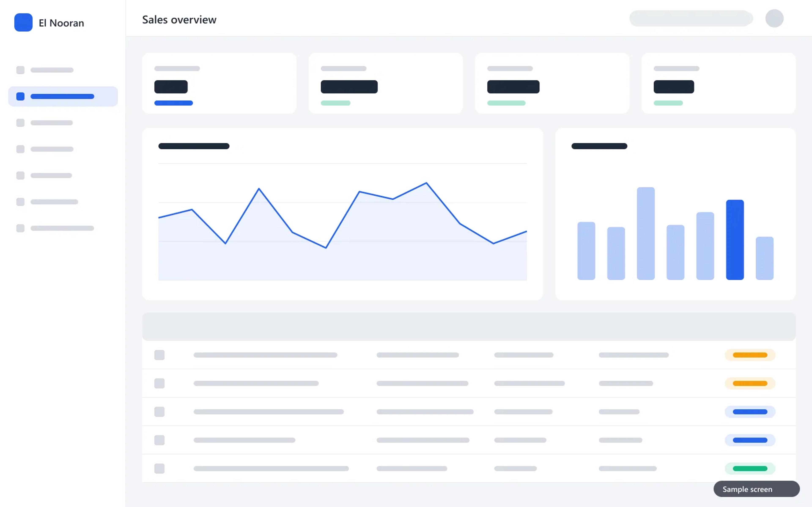Click the blue El Nooran logo square
The width and height of the screenshot is (812, 507).
tap(23, 22)
